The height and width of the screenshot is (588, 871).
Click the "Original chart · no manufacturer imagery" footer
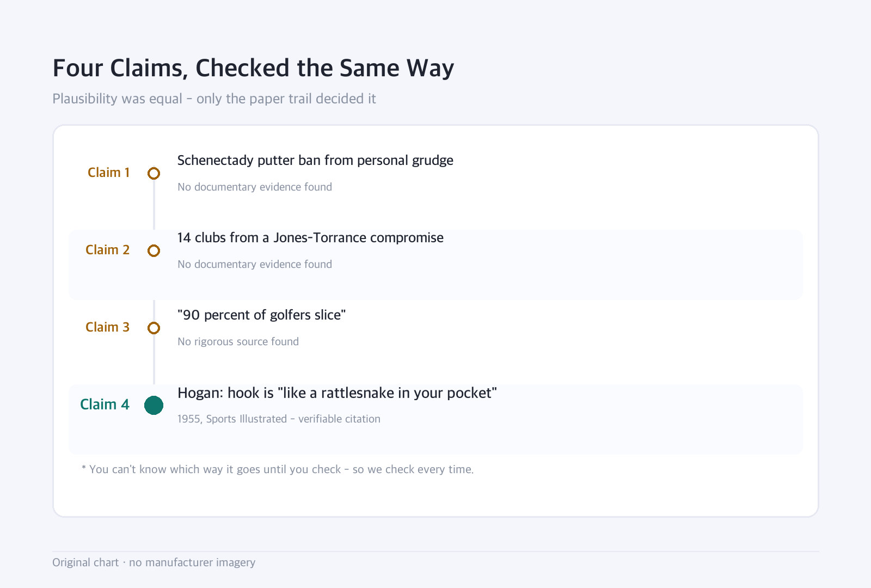[x=154, y=562]
